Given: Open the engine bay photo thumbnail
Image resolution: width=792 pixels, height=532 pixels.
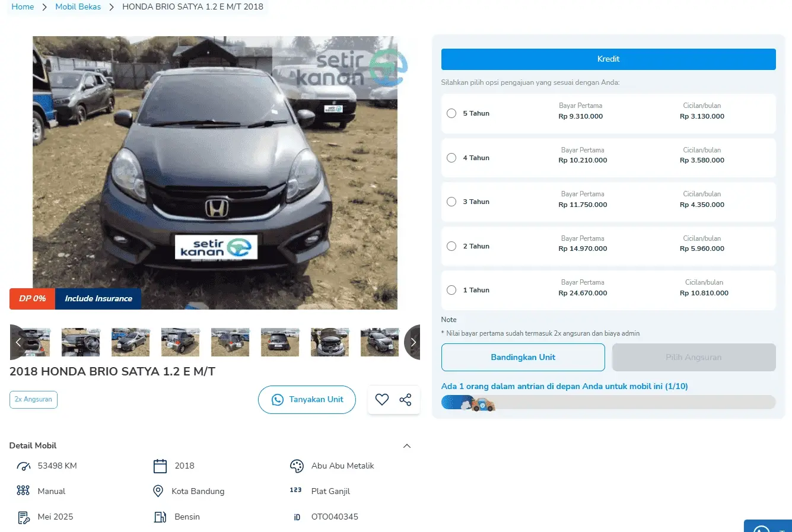Looking at the screenshot, I should tap(330, 342).
